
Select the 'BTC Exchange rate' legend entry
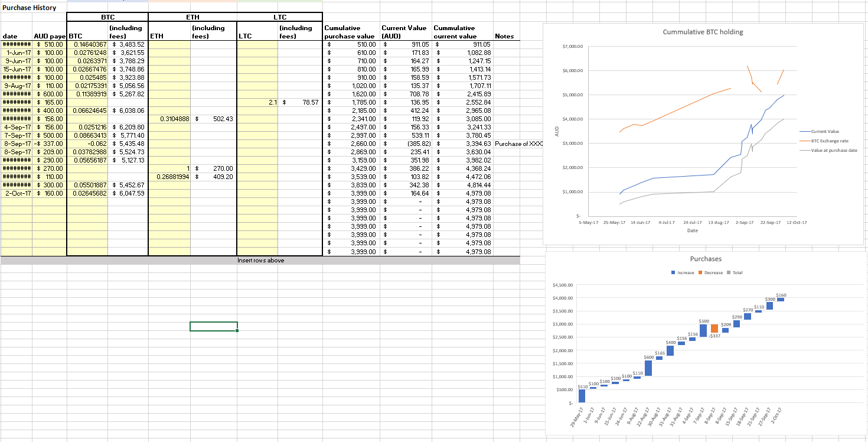824,141
